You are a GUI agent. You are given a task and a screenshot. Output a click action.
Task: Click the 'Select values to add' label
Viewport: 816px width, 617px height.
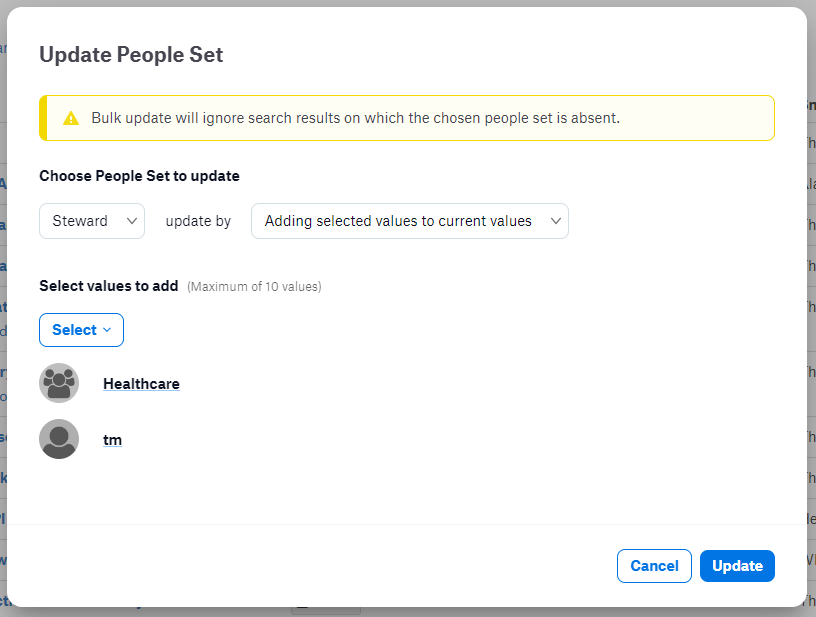click(x=109, y=286)
